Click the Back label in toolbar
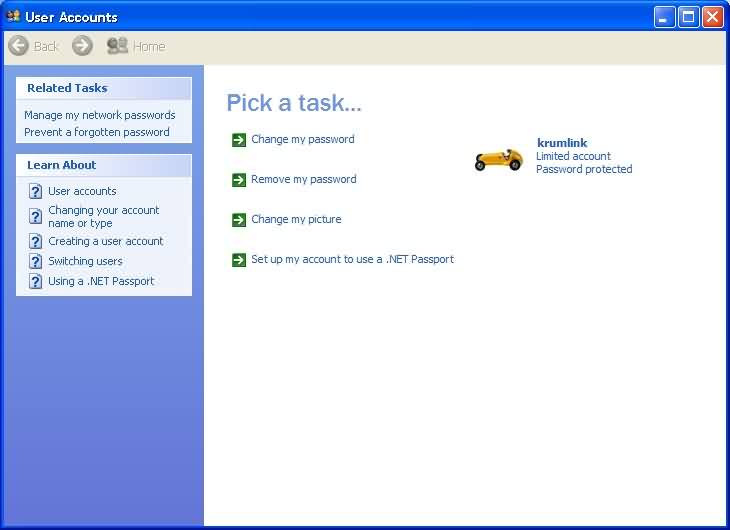The image size is (730, 530). [46, 47]
